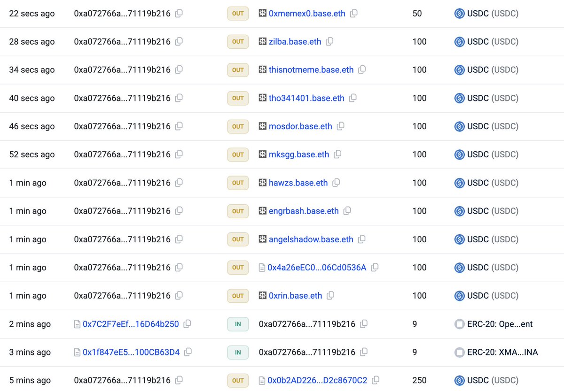Click OUT badge in the 22 secs ago row
The height and width of the screenshot is (392, 564).
[x=238, y=14]
